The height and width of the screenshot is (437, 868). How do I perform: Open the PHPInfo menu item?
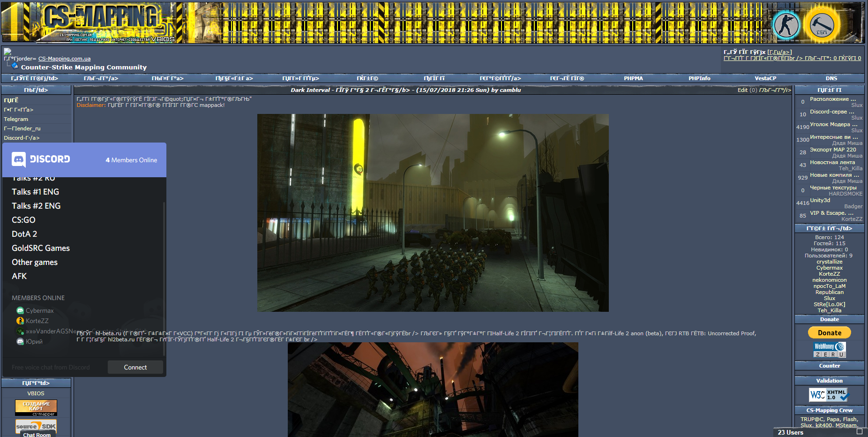tap(699, 78)
